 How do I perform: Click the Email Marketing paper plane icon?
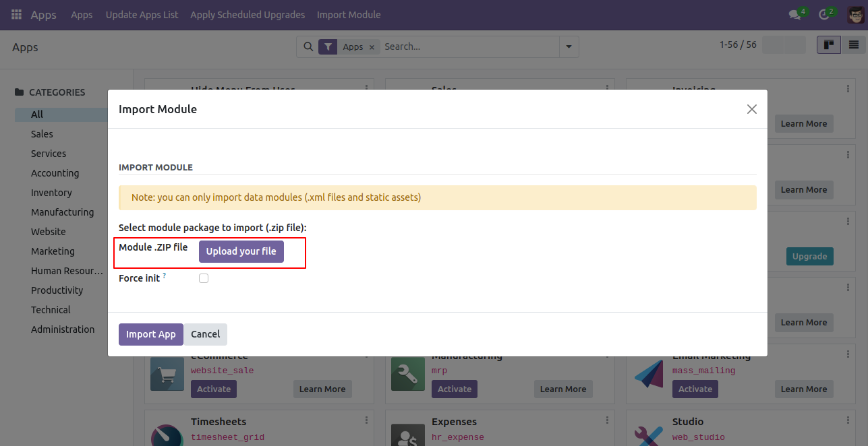click(x=649, y=374)
